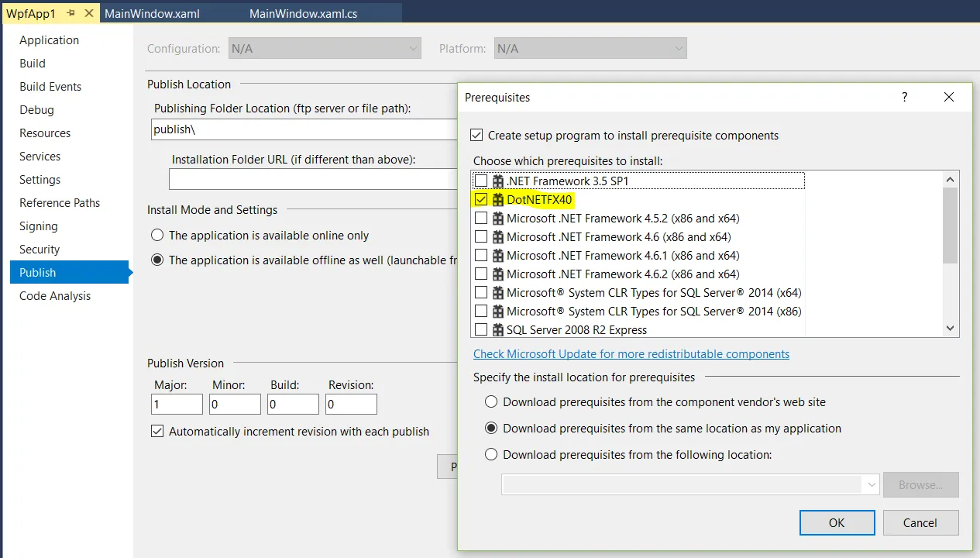Open the Debug properties page
Image resolution: width=980 pixels, height=558 pixels.
[37, 110]
